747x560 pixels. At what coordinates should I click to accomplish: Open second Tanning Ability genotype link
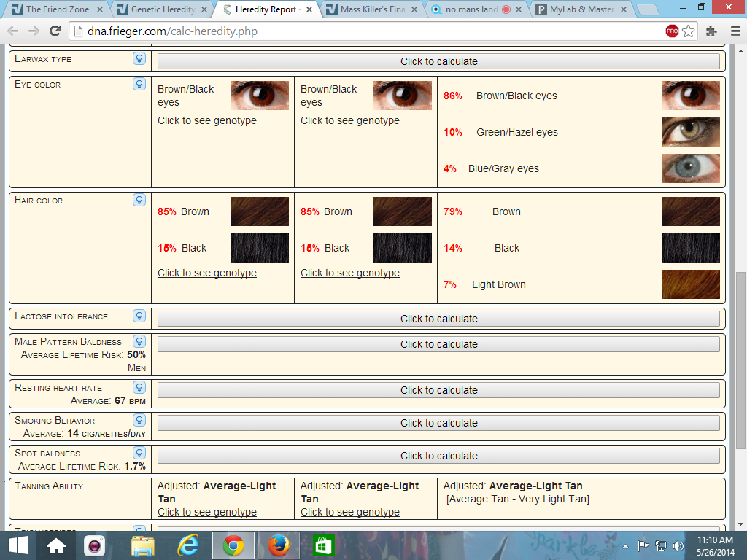tap(350, 512)
